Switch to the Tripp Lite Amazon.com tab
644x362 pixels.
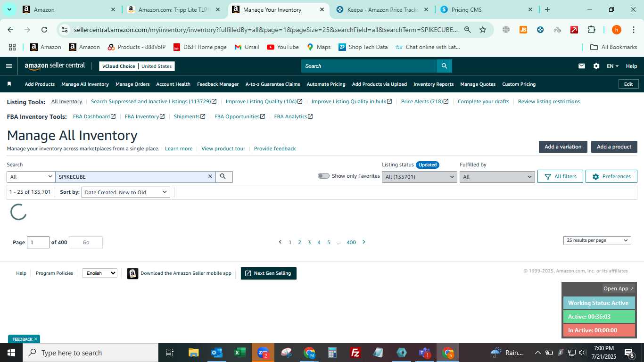tap(174, 9)
